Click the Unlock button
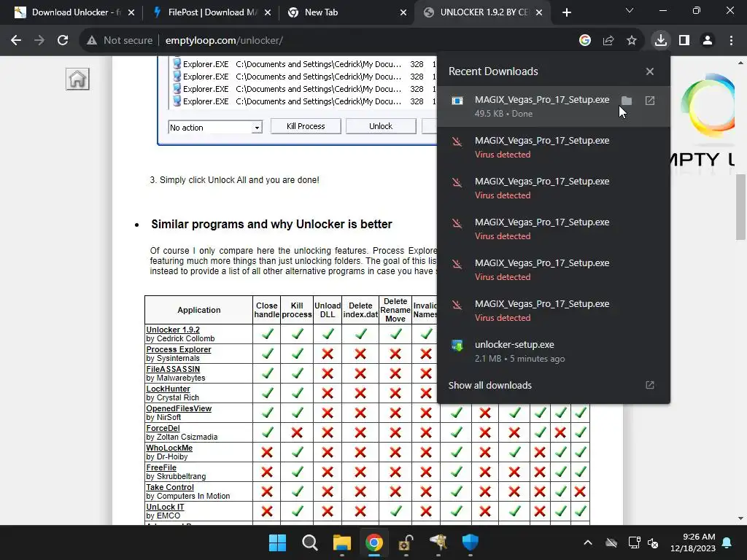This screenshot has width=747, height=560. tap(381, 126)
